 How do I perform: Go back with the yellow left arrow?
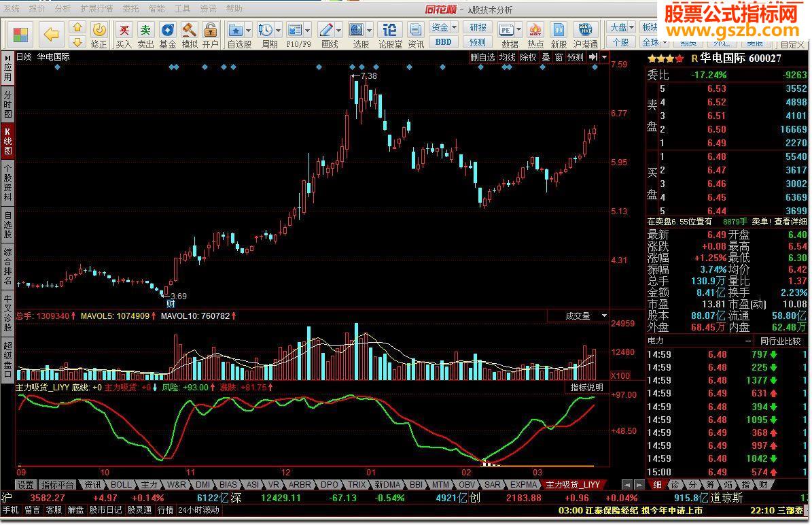click(x=51, y=35)
